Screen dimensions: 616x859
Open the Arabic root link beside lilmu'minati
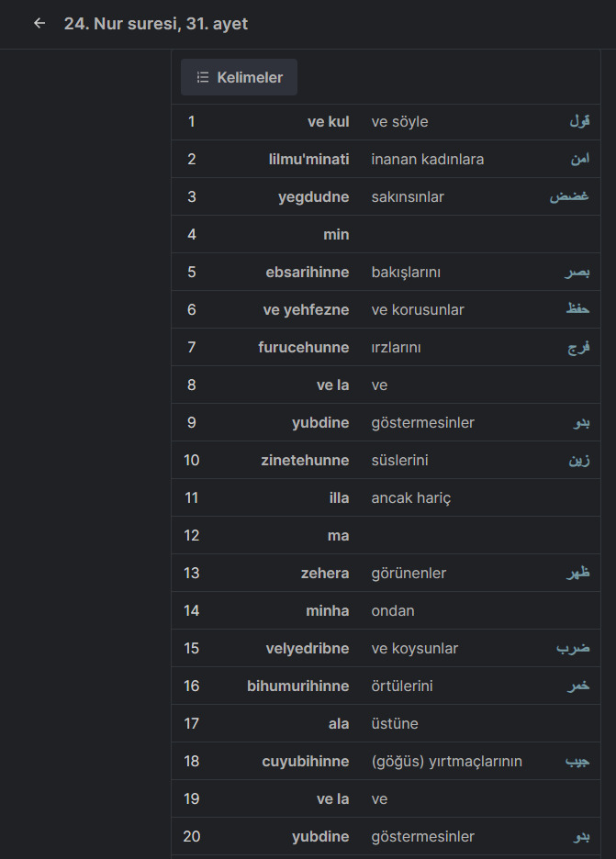tap(580, 159)
